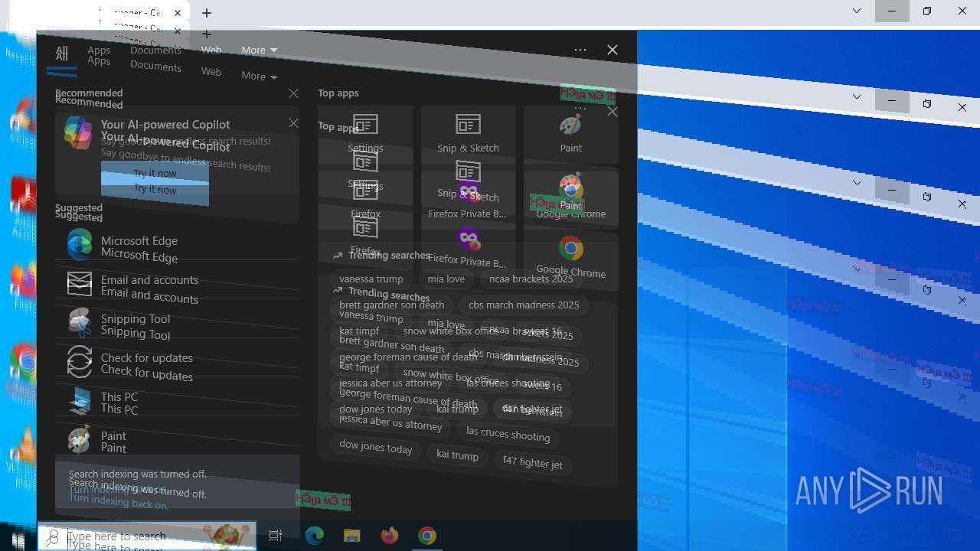
Task: Dismiss the Recommended section
Action: 293,93
